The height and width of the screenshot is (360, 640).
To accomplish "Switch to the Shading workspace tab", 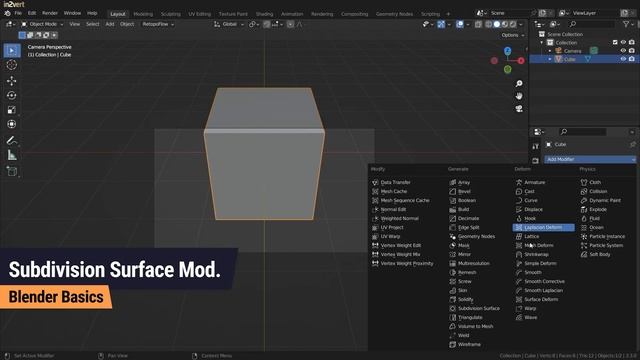I will (264, 14).
